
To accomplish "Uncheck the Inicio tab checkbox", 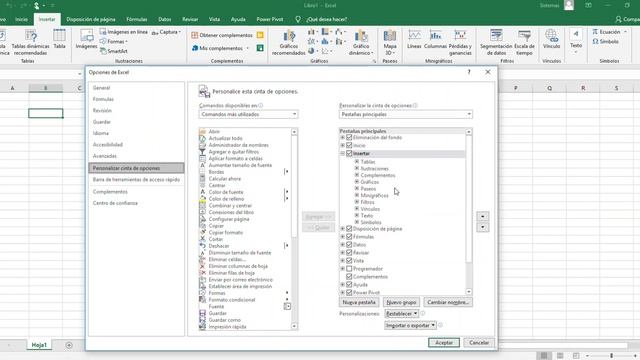I will point(349,145).
